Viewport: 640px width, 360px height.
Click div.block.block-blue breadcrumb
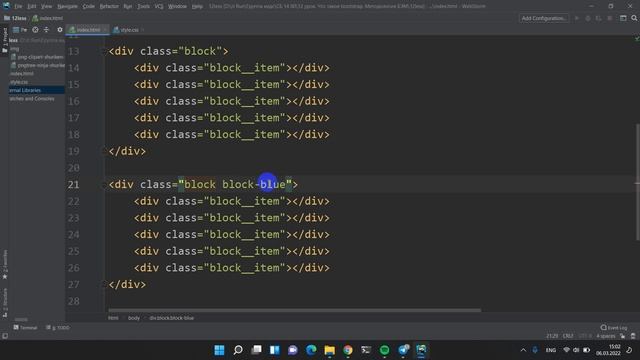click(171, 318)
